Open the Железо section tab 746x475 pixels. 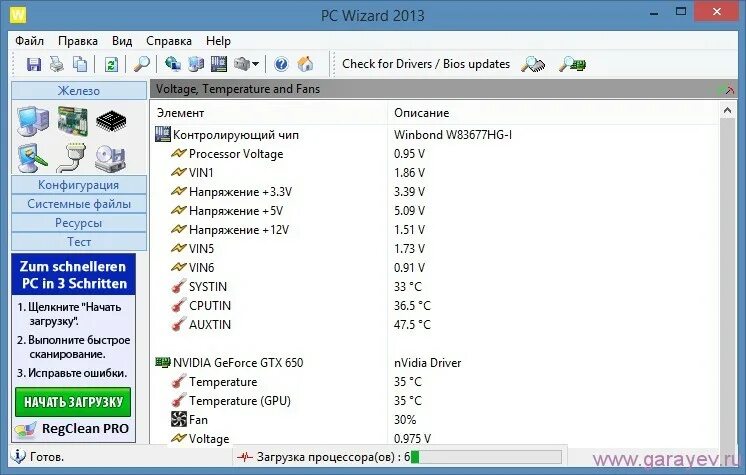[79, 90]
